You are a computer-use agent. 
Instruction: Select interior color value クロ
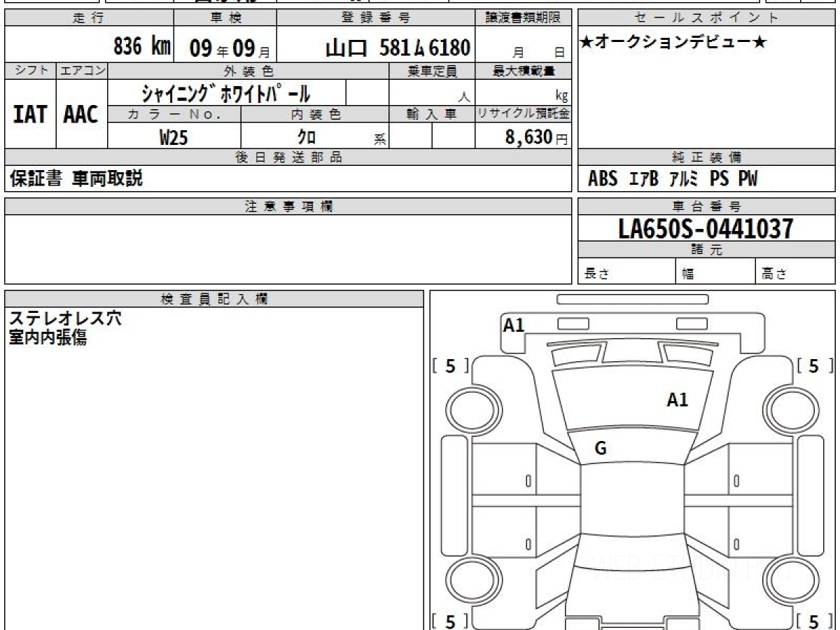pyautogui.click(x=307, y=136)
